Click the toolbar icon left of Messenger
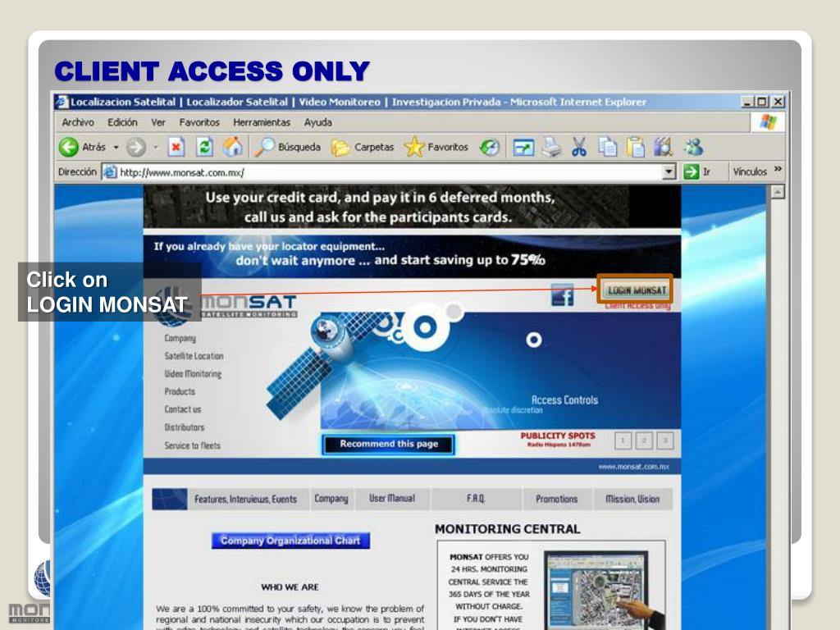 (x=663, y=147)
